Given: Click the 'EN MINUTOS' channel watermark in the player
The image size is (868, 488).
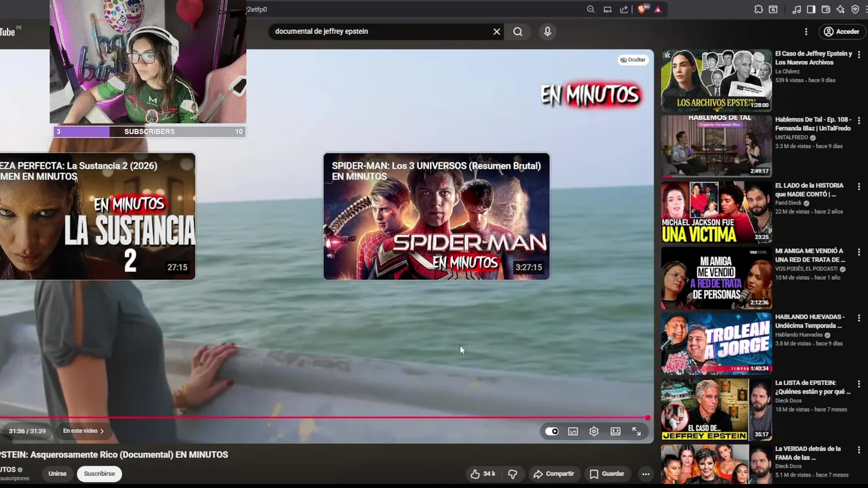Looking at the screenshot, I should pyautogui.click(x=591, y=95).
